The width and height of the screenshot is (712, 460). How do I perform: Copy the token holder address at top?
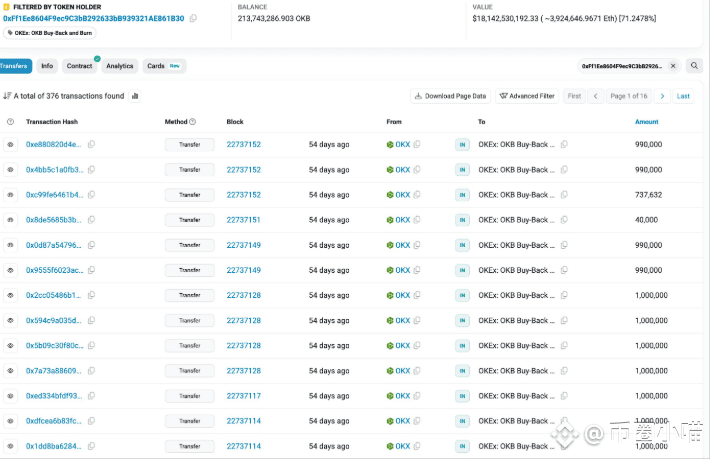pyautogui.click(x=193, y=19)
